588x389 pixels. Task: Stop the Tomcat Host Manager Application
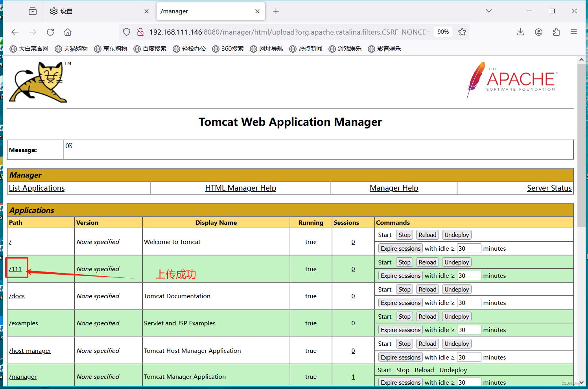click(404, 344)
